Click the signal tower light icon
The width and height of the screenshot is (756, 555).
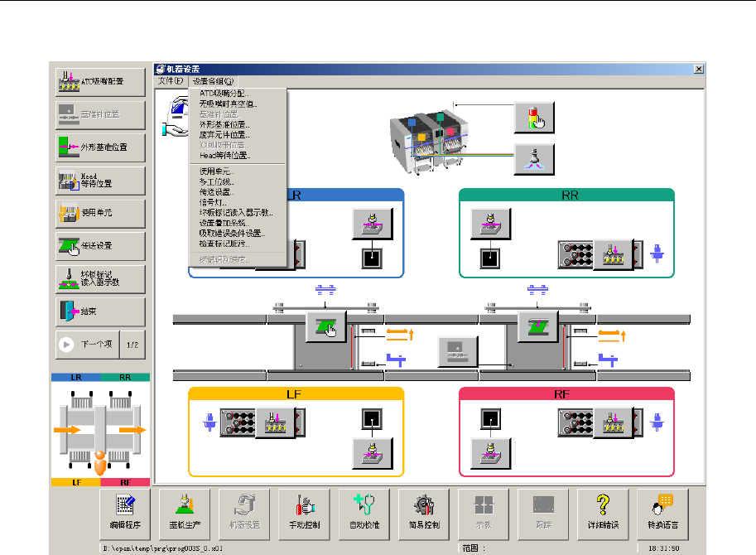click(x=534, y=118)
